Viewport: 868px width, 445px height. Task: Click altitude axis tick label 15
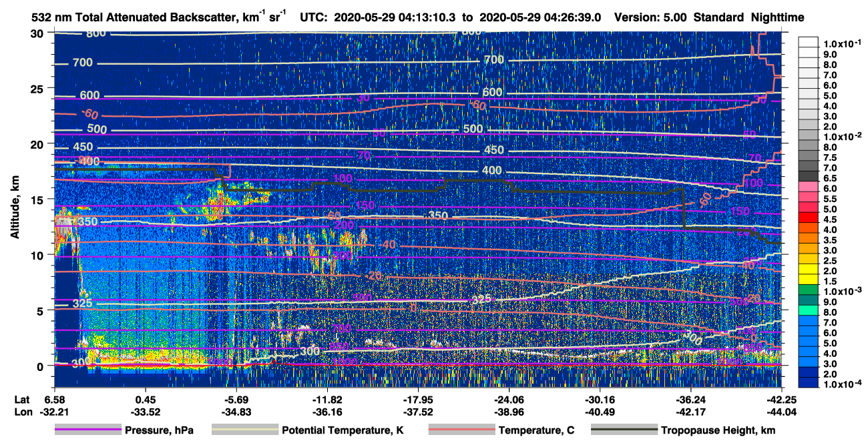(x=37, y=199)
